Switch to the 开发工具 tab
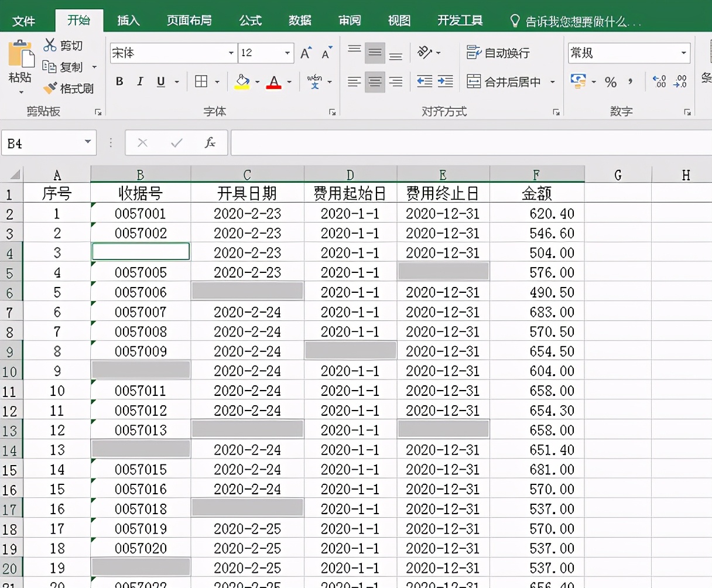Viewport: 712px width, 588px height. coord(460,20)
